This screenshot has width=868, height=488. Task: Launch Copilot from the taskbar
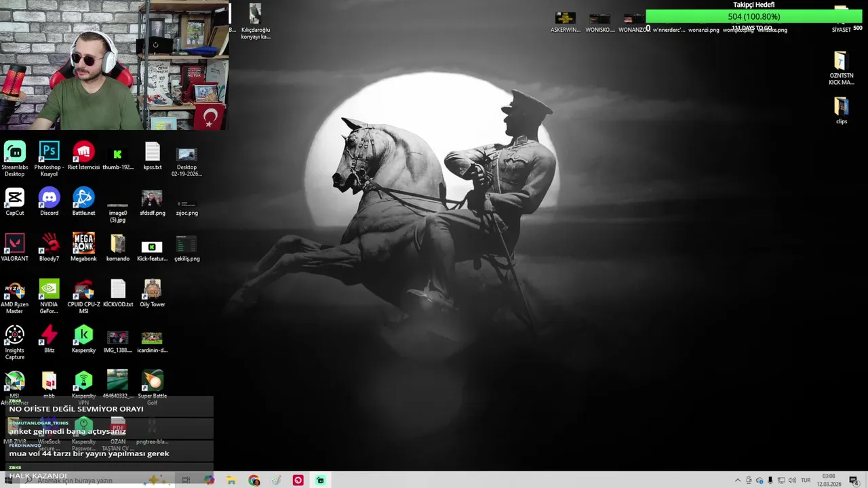click(209, 480)
